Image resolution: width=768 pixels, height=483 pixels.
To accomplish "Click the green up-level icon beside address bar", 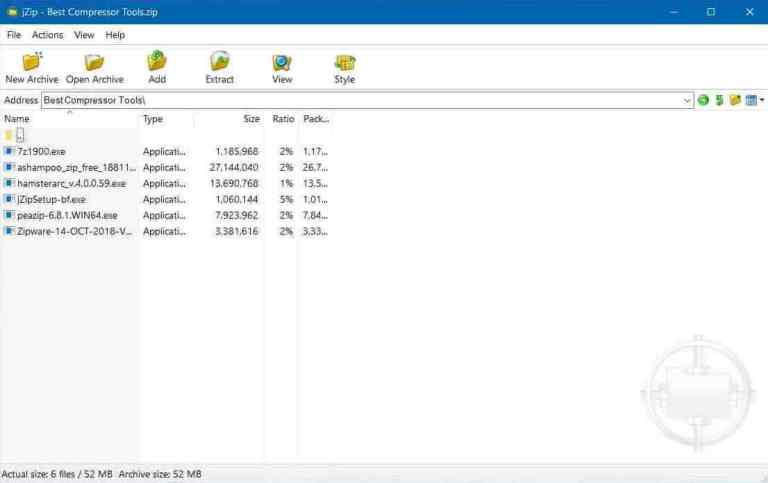I will [719, 100].
